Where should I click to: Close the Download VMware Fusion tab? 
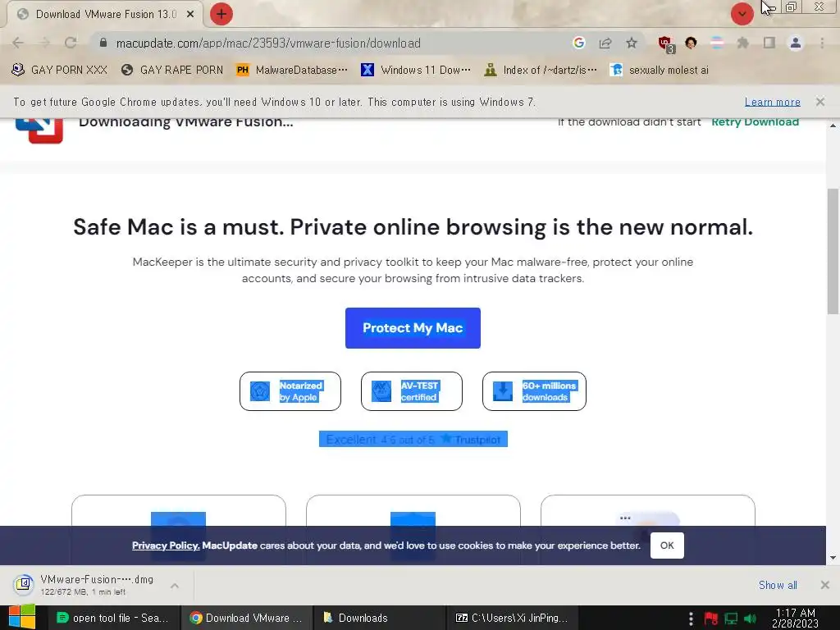[190, 15]
